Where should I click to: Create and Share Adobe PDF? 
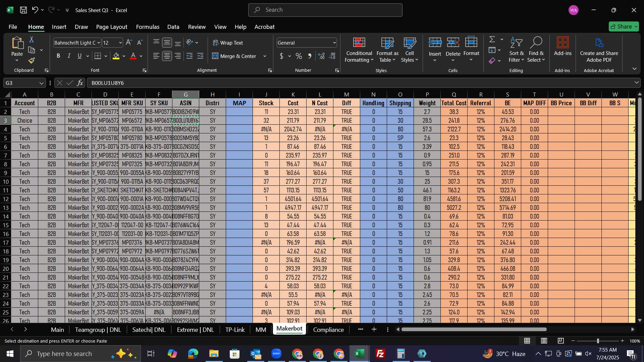point(599,50)
